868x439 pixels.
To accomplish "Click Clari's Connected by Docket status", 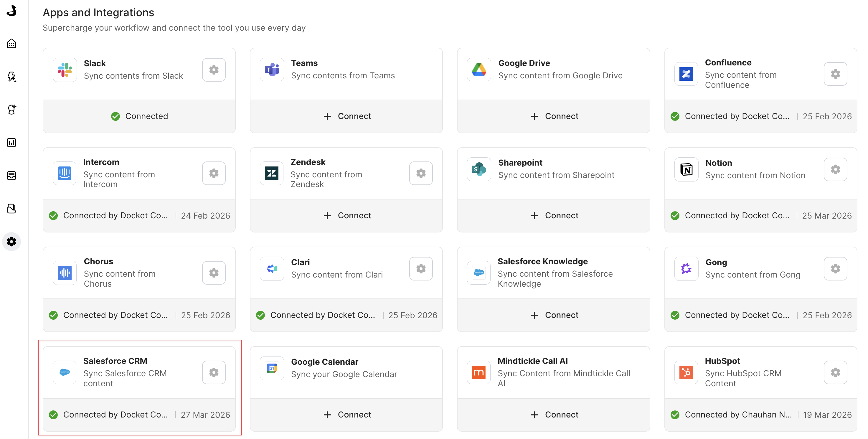I will coord(316,315).
